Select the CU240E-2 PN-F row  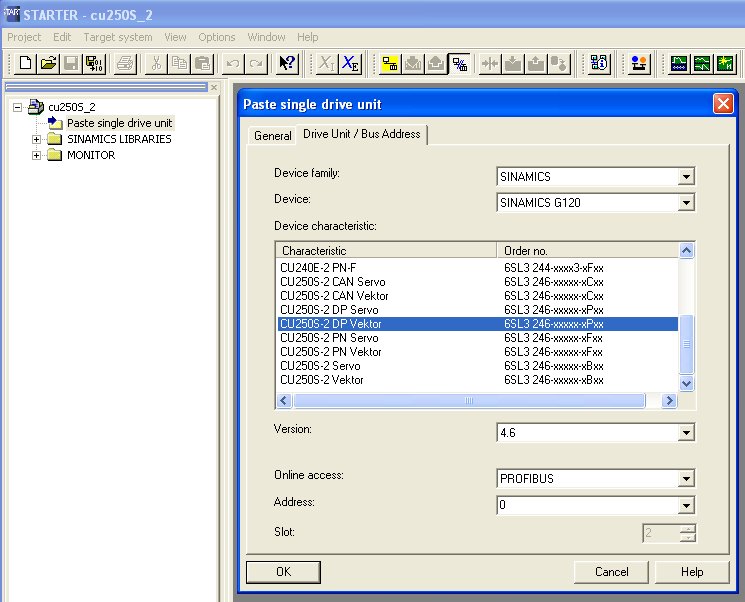point(477,268)
